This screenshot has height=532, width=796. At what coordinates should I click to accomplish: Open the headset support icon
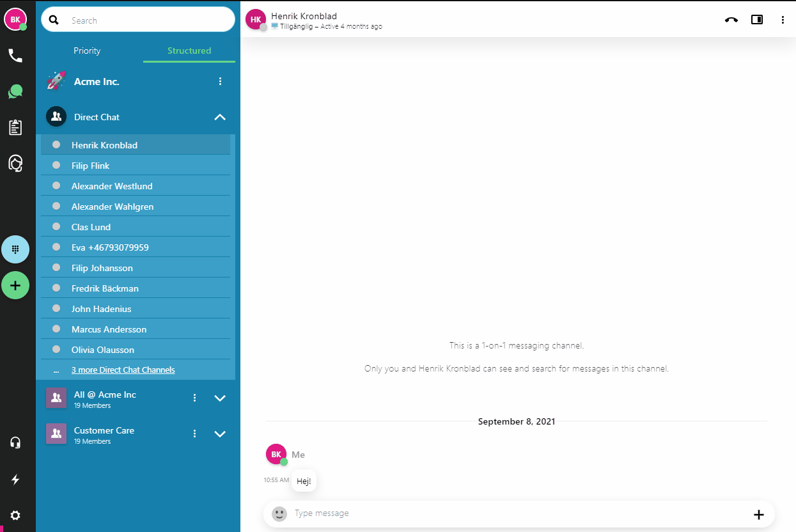point(15,442)
